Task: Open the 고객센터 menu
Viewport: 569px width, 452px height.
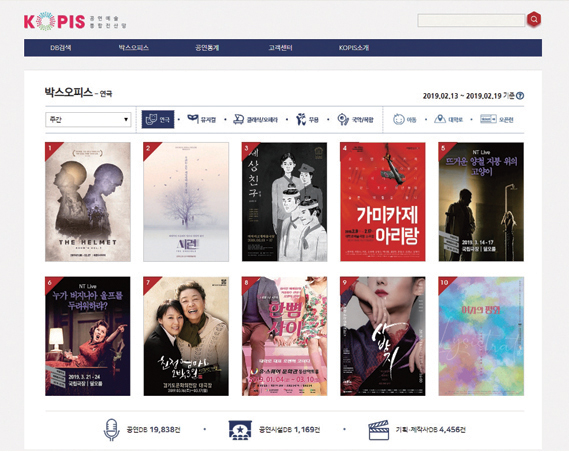Action: point(281,48)
